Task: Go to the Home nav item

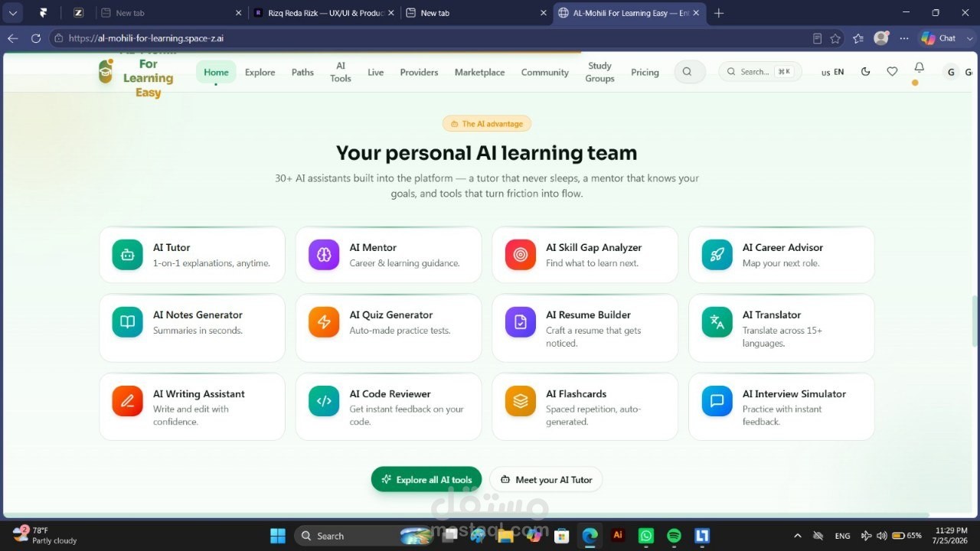Action: (216, 72)
